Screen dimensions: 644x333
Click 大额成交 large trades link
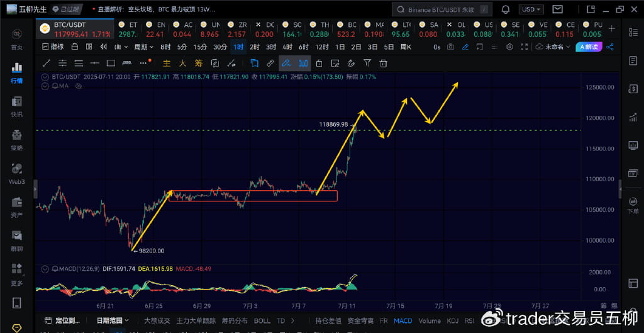pos(157,320)
